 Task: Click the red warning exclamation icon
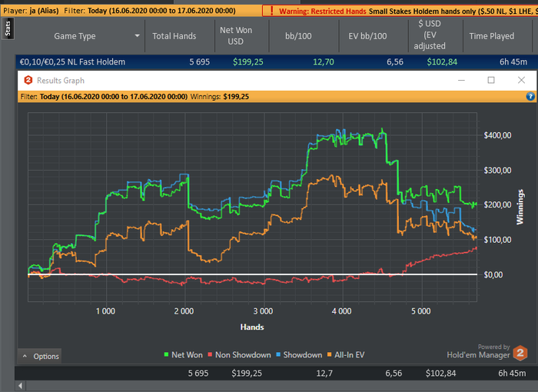(x=272, y=11)
